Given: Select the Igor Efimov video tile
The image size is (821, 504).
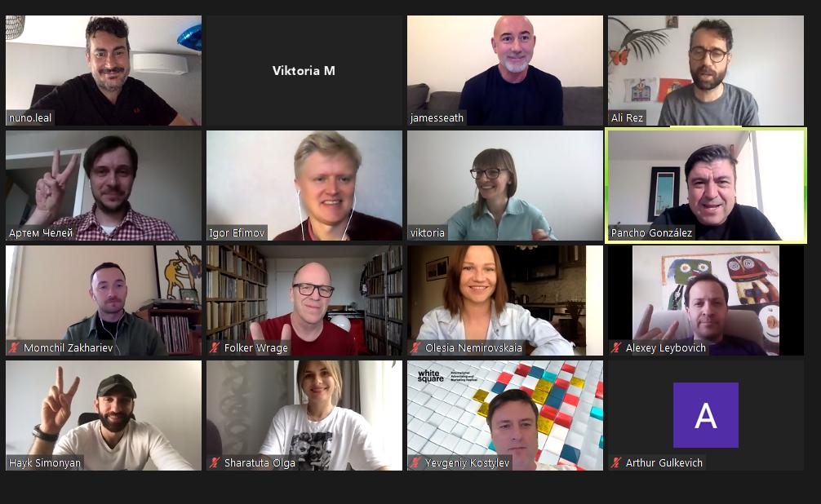Looking at the screenshot, I should (x=304, y=185).
